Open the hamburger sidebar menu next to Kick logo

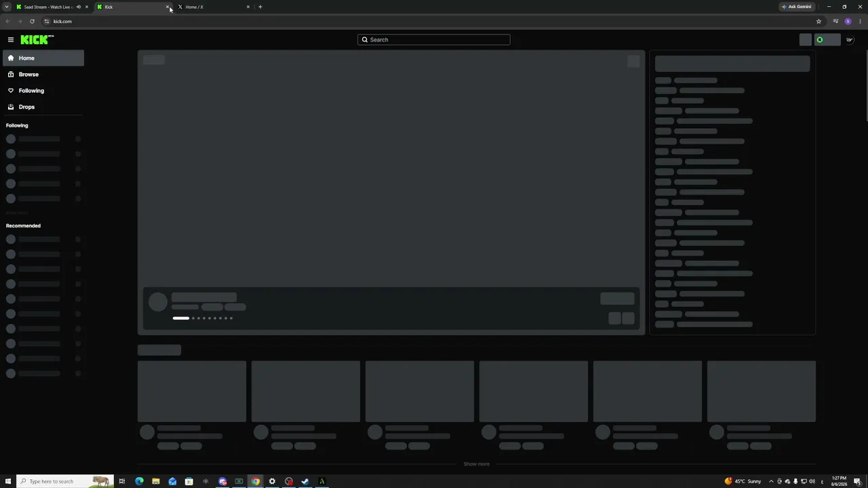click(11, 40)
